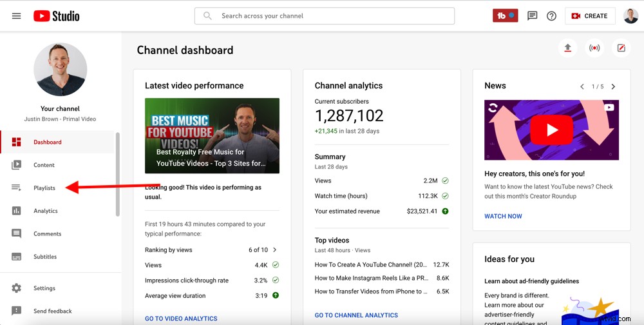Image resolution: width=644 pixels, height=325 pixels.
Task: Click GO TO VIDEO ANALYTICS link
Action: tap(181, 319)
